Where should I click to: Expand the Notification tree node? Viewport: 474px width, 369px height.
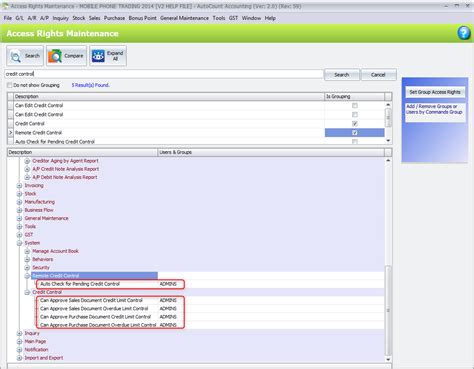click(x=19, y=350)
